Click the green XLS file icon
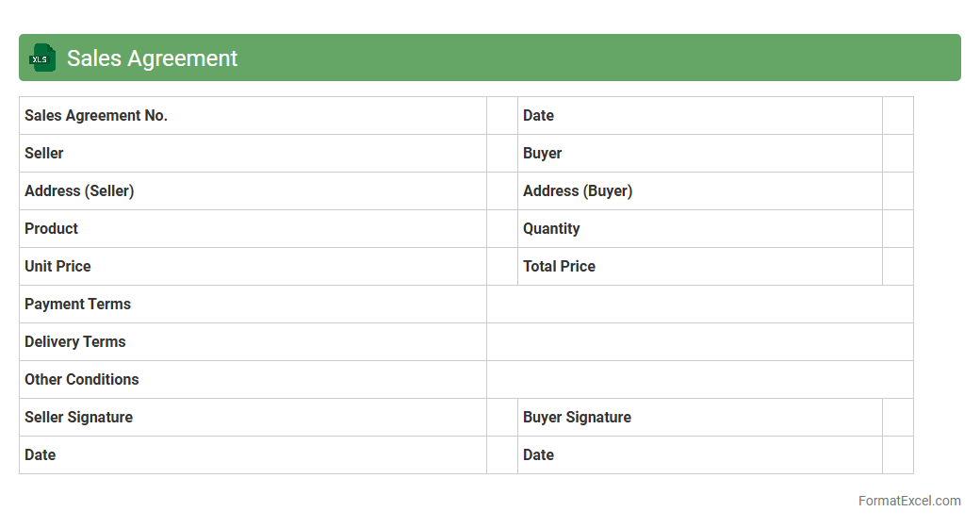This screenshot has height=528, width=980. pos(42,58)
